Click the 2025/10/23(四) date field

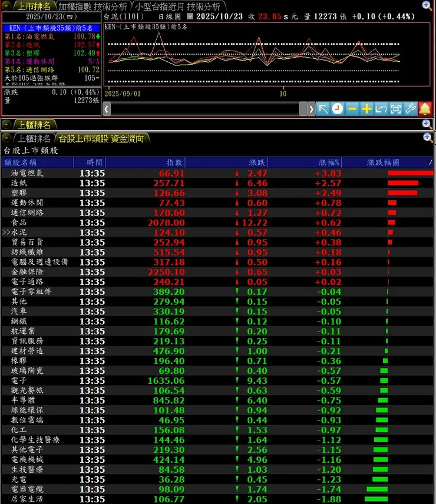[51, 16]
